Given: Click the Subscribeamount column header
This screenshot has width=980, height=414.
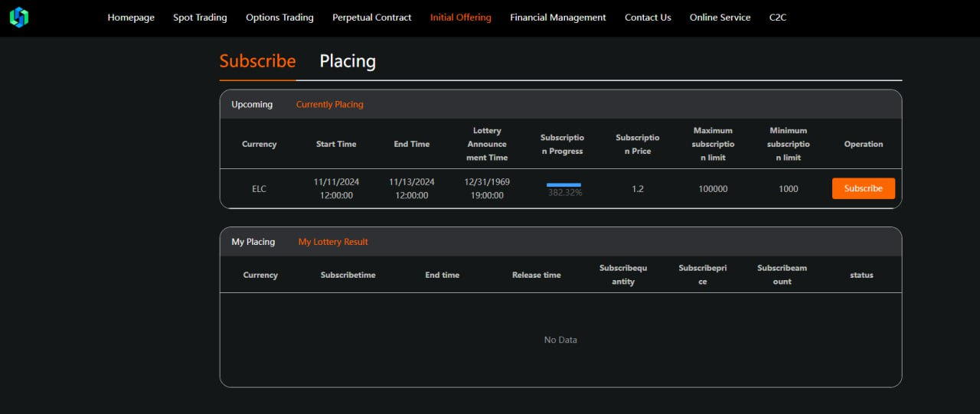Looking at the screenshot, I should [782, 275].
